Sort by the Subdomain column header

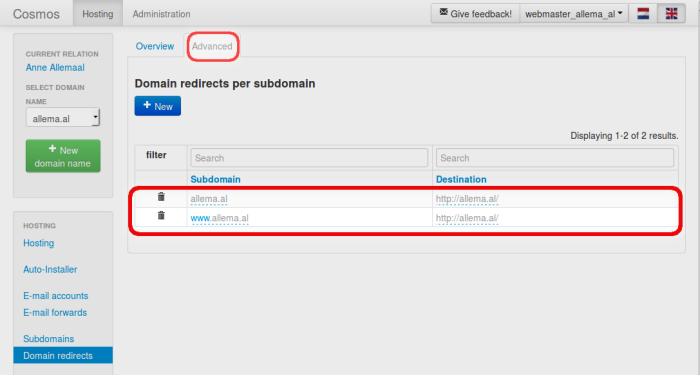click(215, 179)
